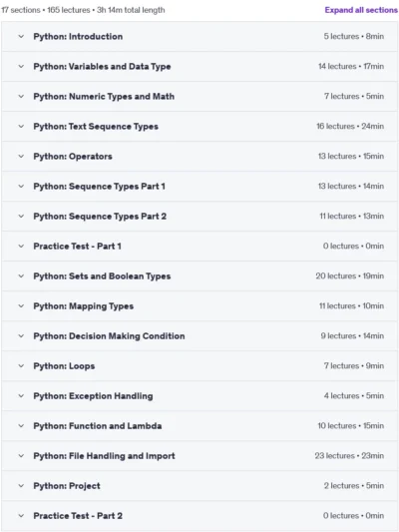Expand Function and Lambda chevron
399x532 pixels.
(x=21, y=426)
